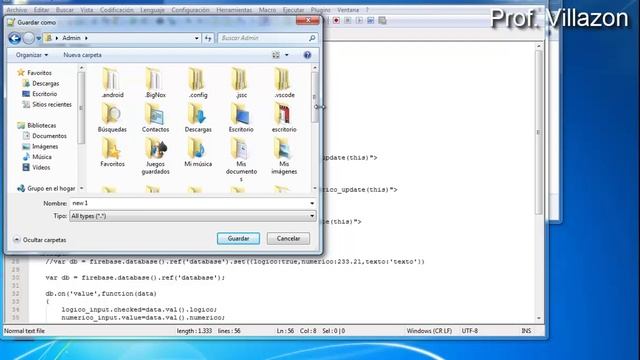Select Música library in navigation pane
The width and height of the screenshot is (640, 360).
37,157
